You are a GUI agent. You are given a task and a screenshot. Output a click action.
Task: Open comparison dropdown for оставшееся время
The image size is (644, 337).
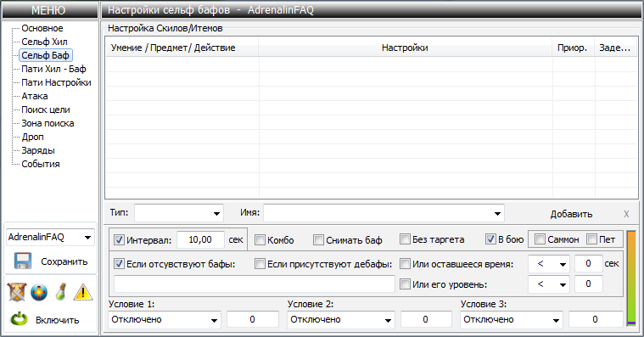549,264
